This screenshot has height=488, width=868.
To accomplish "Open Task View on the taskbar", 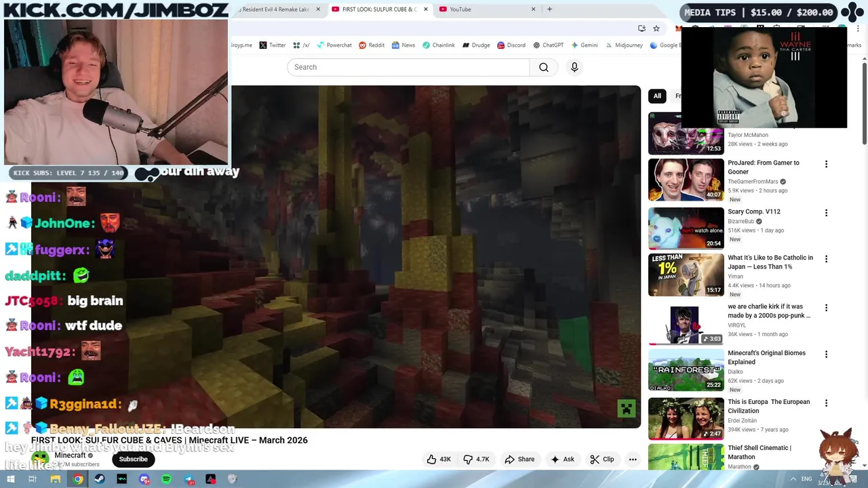I will pyautogui.click(x=33, y=479).
